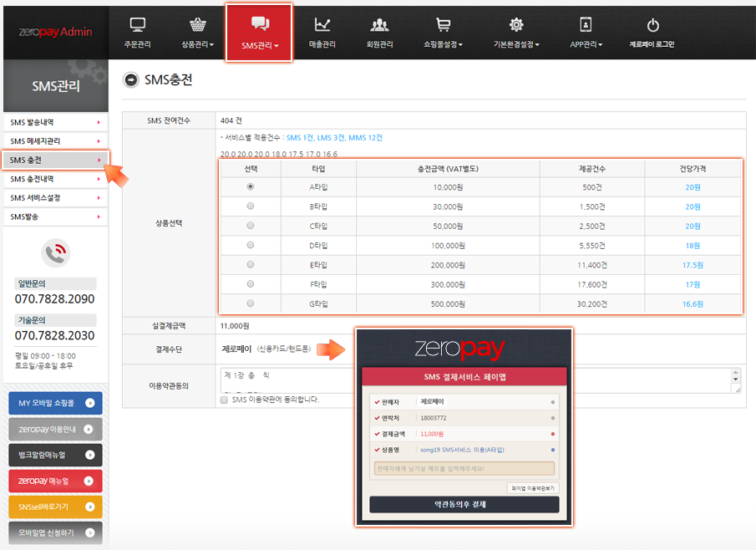Select the F타입 radio button
Image resolution: width=756 pixels, height=550 pixels.
(251, 283)
